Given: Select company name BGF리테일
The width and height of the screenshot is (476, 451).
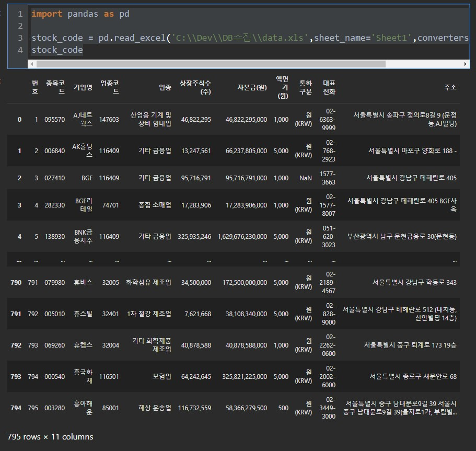Looking at the screenshot, I should click(84, 205).
